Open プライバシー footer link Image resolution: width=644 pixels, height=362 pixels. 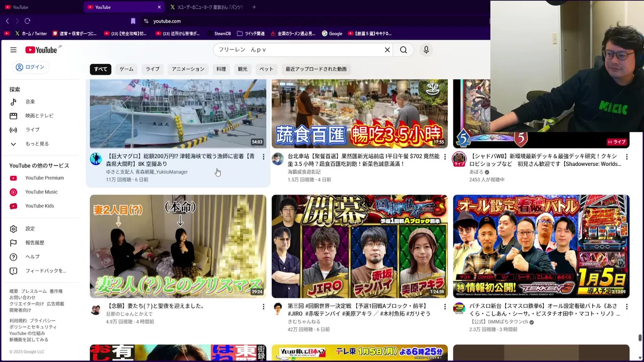coord(42,321)
